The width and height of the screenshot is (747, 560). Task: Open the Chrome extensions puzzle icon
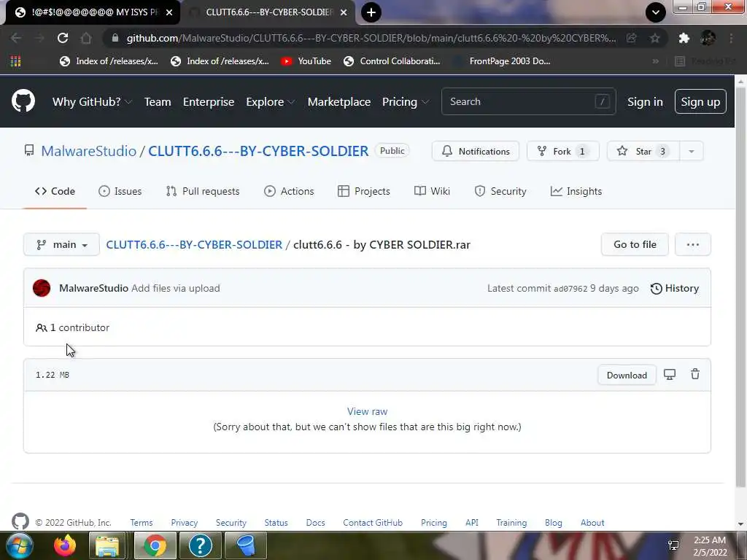point(684,38)
